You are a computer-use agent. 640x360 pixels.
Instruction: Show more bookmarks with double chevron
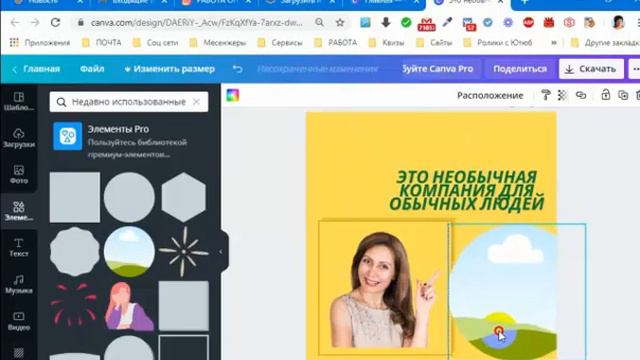tap(554, 42)
